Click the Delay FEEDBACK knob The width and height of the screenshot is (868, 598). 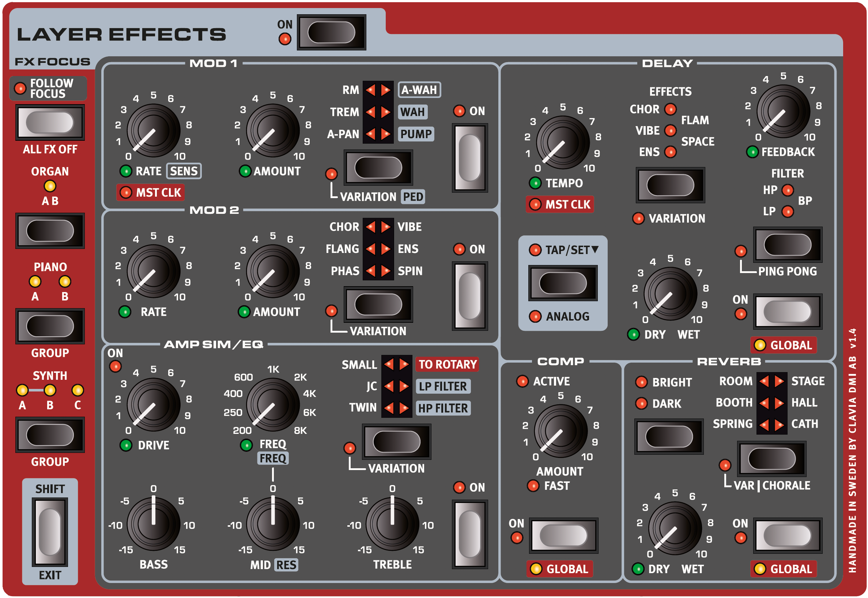[x=783, y=111]
